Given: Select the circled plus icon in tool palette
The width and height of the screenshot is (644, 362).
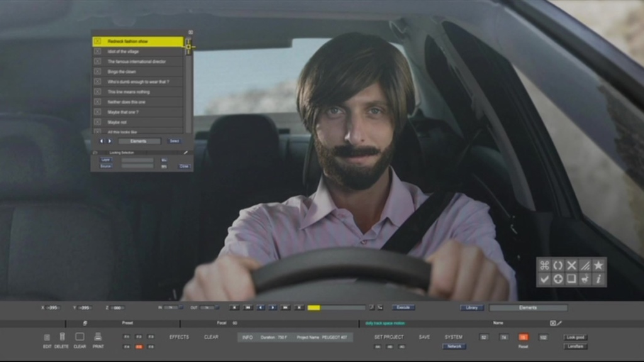Looking at the screenshot, I should 558,279.
